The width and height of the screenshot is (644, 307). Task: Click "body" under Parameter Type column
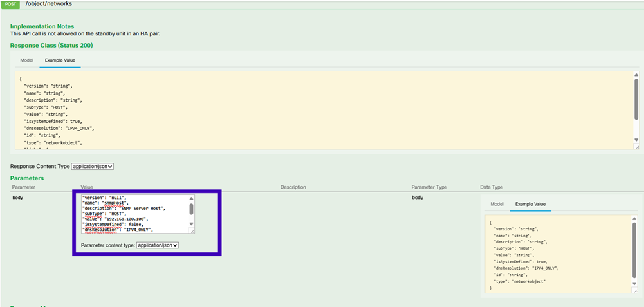[418, 198]
